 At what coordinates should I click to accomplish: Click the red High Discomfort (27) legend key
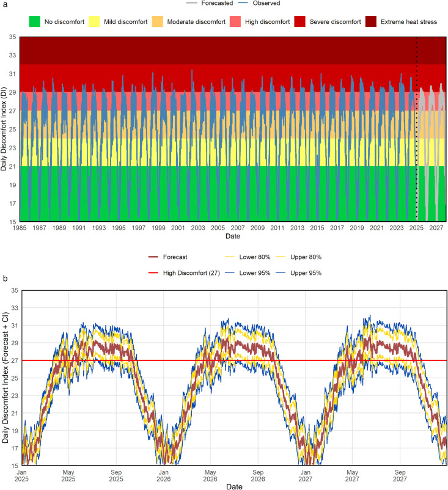153,273
